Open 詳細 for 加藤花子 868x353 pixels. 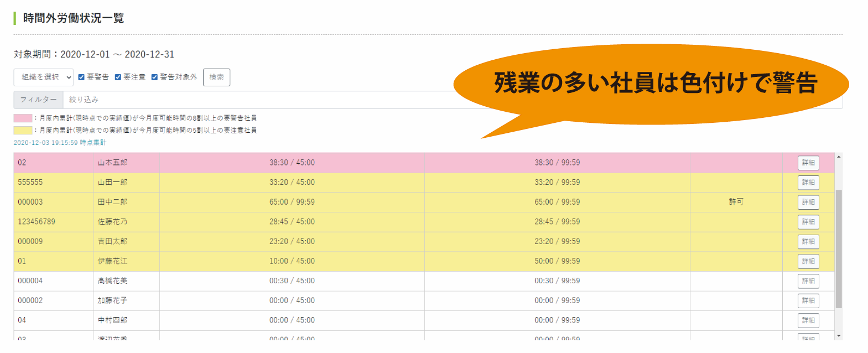(808, 301)
